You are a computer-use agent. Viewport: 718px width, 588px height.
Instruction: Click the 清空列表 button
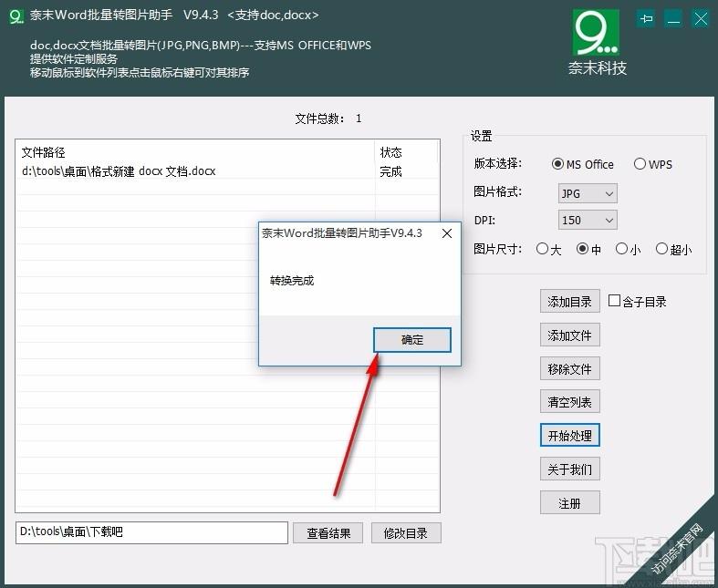coord(569,402)
